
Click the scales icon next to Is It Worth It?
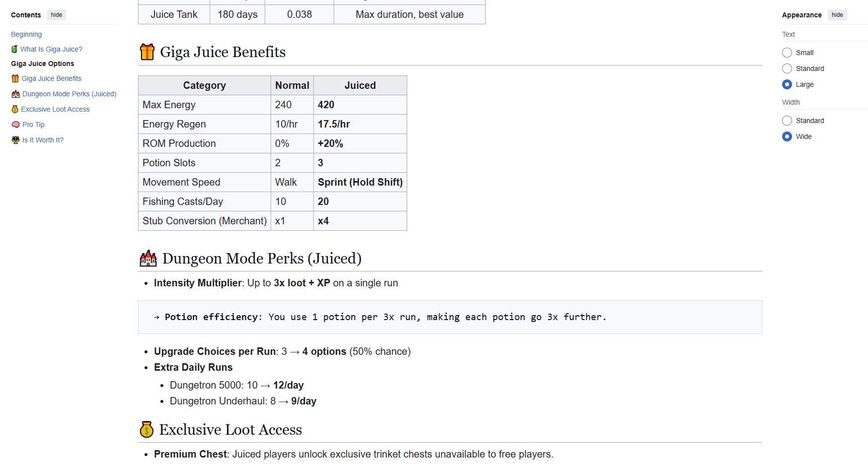tap(15, 140)
